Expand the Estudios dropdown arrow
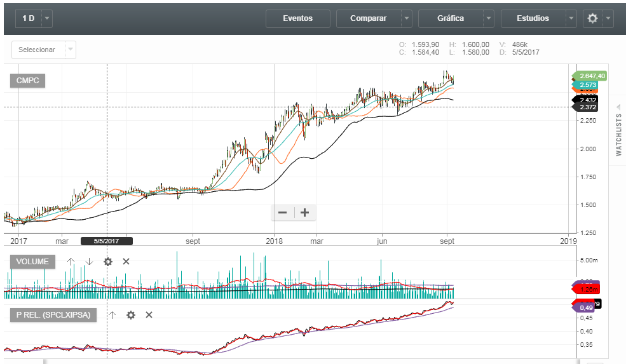 coord(571,18)
